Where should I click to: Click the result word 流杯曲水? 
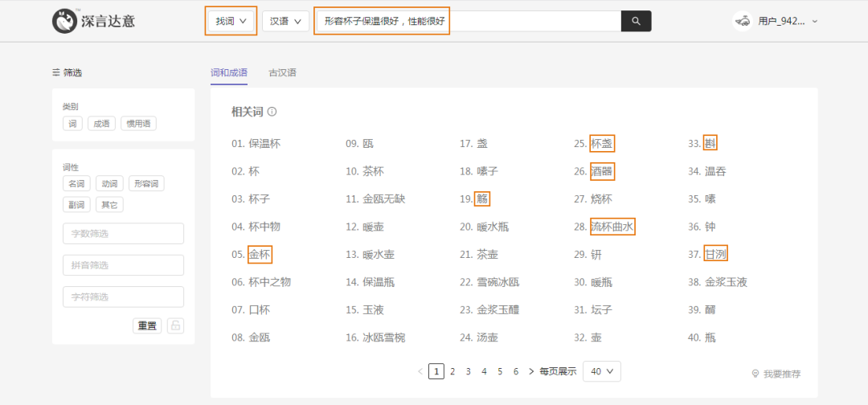coord(612,227)
